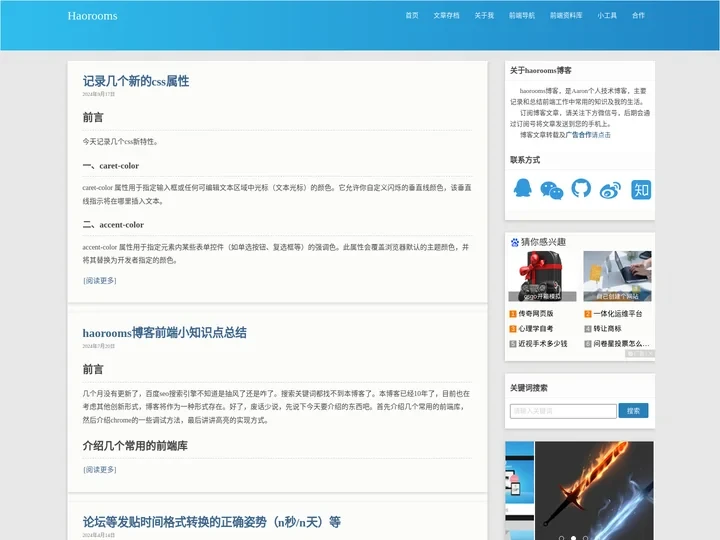Image resolution: width=720 pixels, height=540 pixels.
Task: Click the 关键词搜索 sidebar heading
Action: tap(529, 388)
